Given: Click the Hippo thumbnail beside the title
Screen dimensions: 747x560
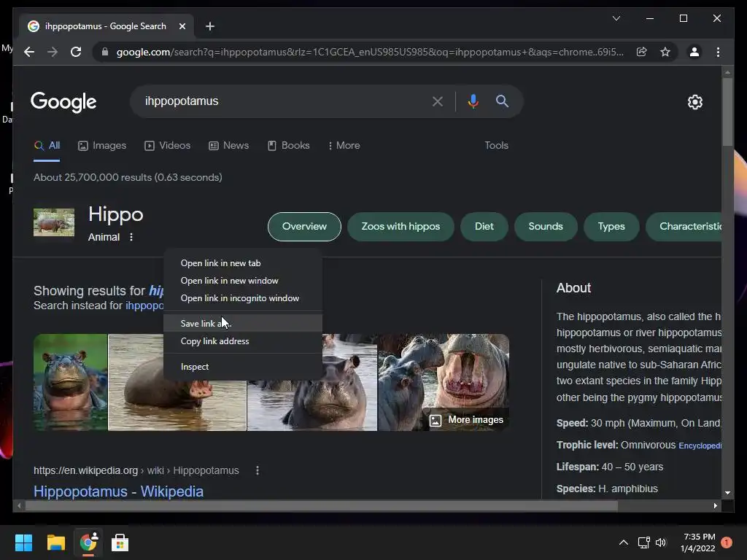Looking at the screenshot, I should pyautogui.click(x=54, y=222).
